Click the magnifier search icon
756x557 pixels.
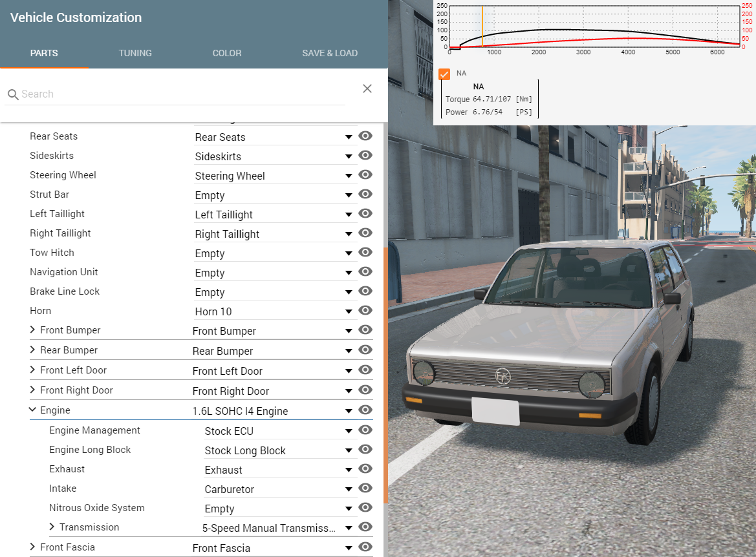[x=13, y=94]
